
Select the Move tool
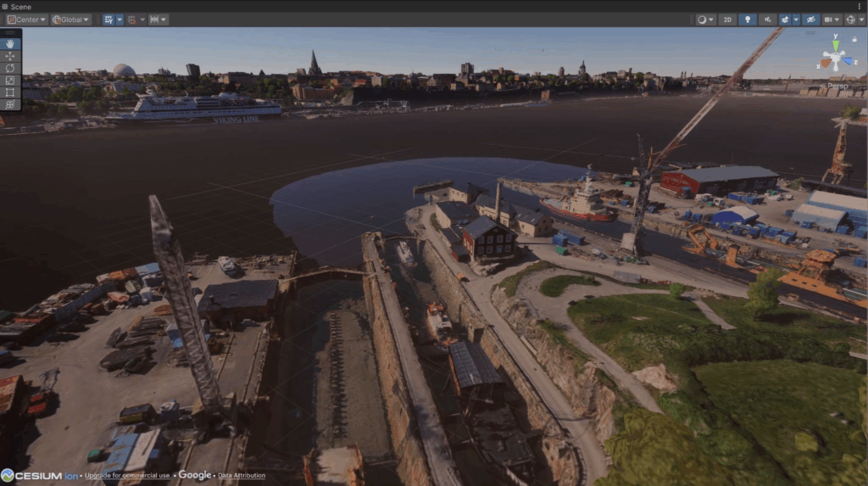click(x=10, y=56)
